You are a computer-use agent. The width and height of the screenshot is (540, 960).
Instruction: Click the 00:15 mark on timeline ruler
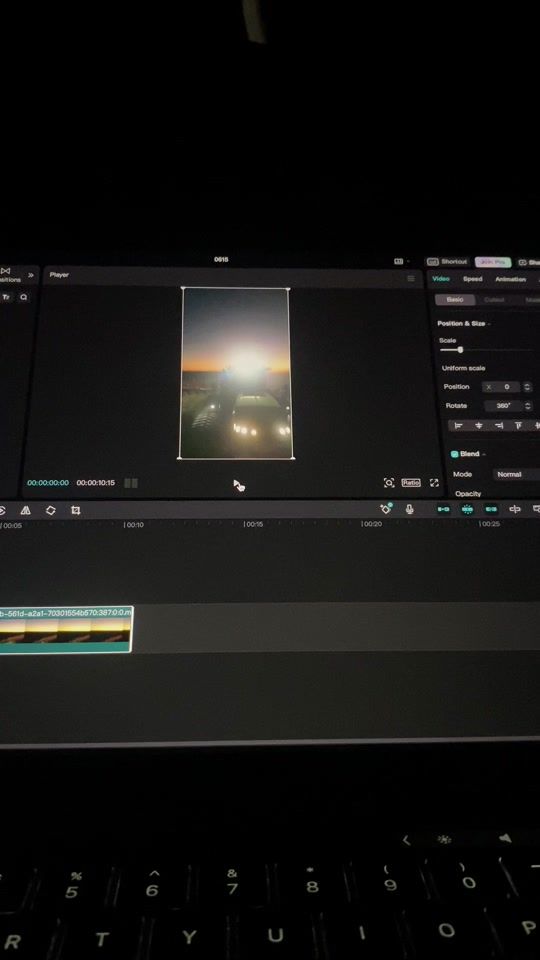[253, 525]
